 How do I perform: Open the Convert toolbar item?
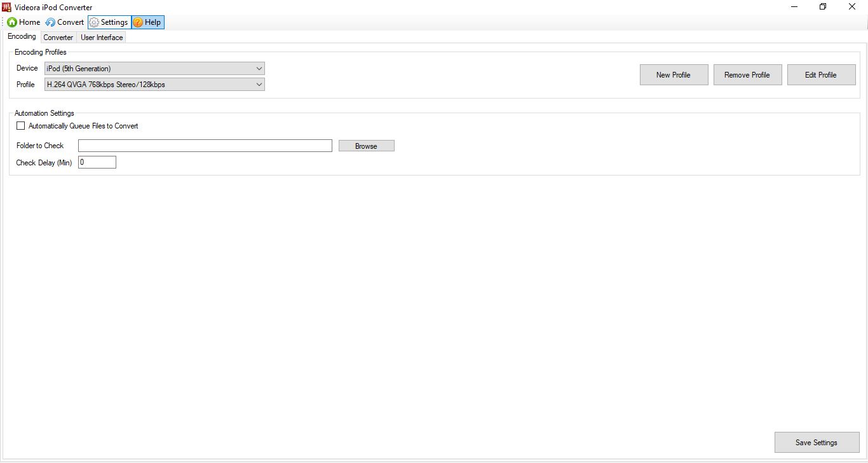pos(65,22)
